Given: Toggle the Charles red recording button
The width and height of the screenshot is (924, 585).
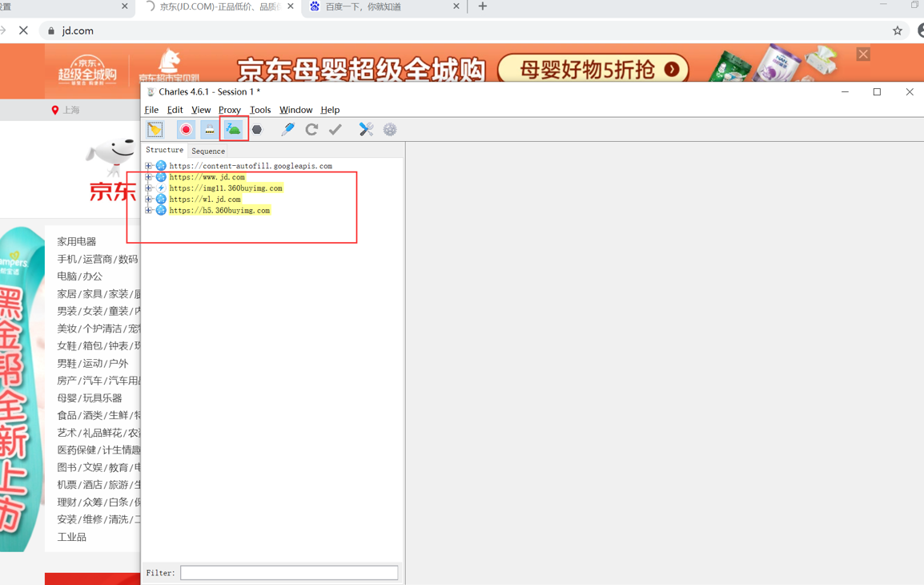Looking at the screenshot, I should (x=187, y=130).
